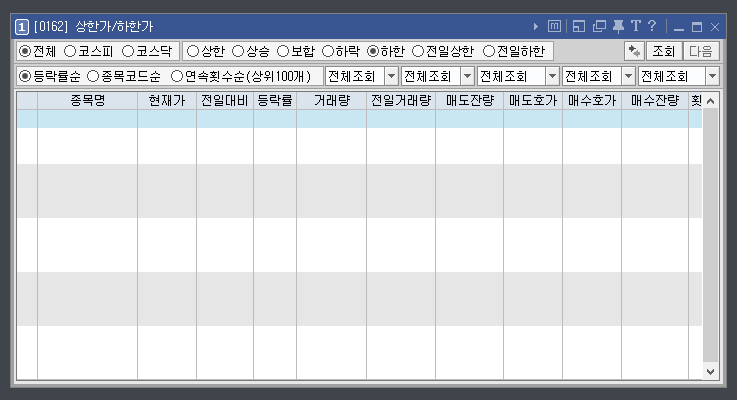Click the highlighted blue first table row
Screen dimensions: 737x400
[360, 119]
